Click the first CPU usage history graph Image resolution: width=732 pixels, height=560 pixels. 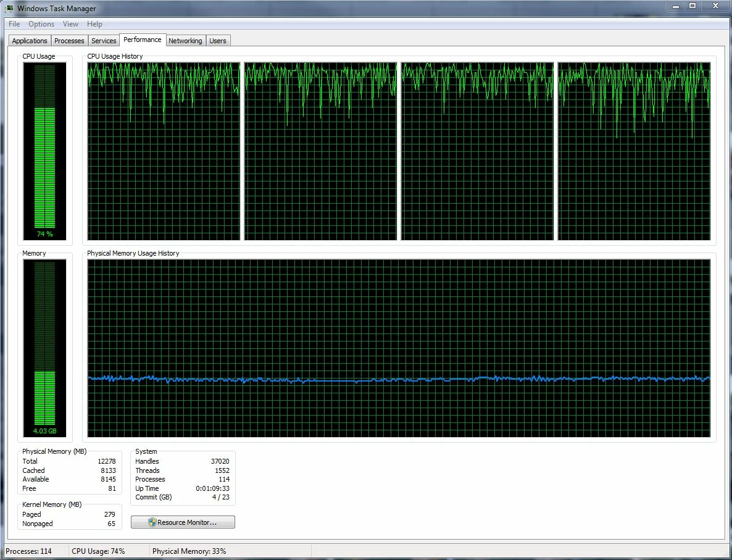click(x=164, y=151)
